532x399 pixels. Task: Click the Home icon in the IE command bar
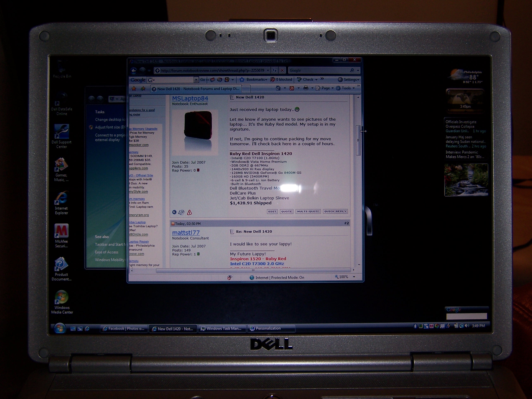tap(278, 88)
